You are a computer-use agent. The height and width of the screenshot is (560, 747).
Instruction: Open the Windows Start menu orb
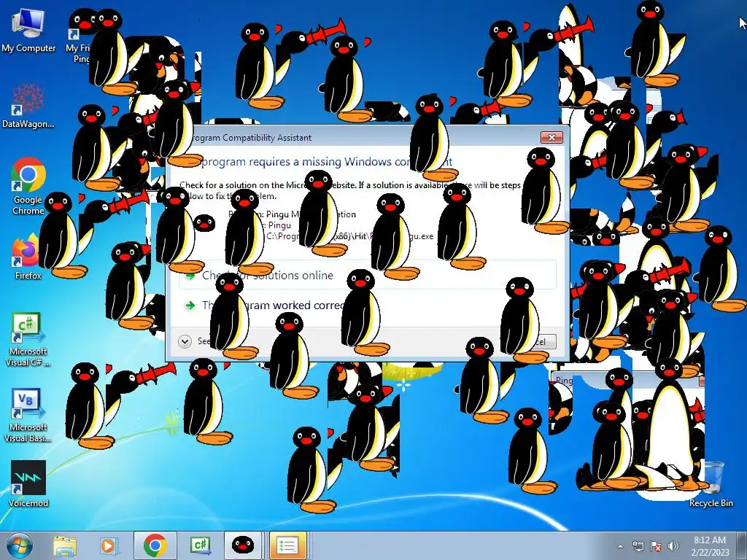point(20,545)
